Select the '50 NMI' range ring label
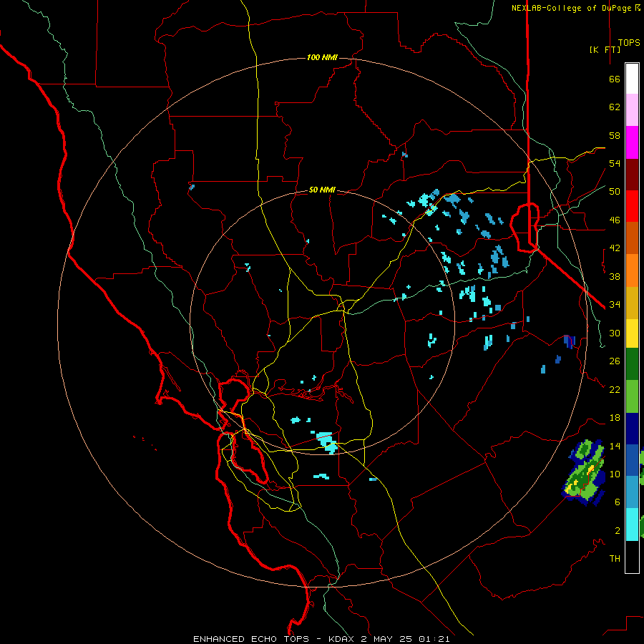The width and height of the screenshot is (644, 644). [322, 190]
